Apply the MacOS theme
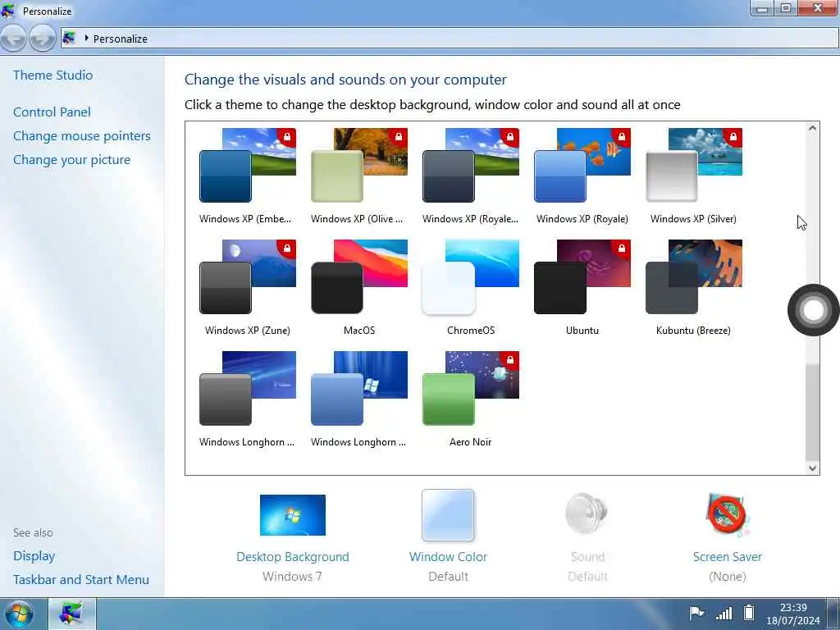The height and width of the screenshot is (630, 840). (x=359, y=277)
